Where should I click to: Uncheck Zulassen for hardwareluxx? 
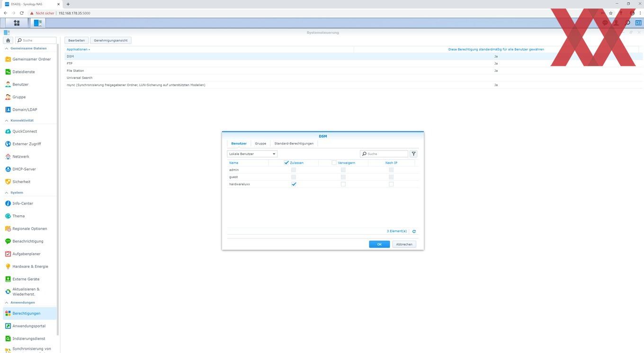tap(294, 184)
